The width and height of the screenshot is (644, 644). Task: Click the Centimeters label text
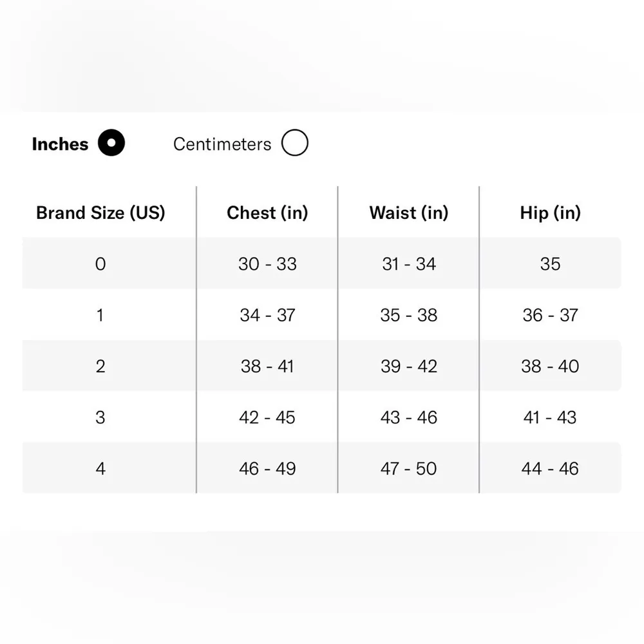pos(222,144)
